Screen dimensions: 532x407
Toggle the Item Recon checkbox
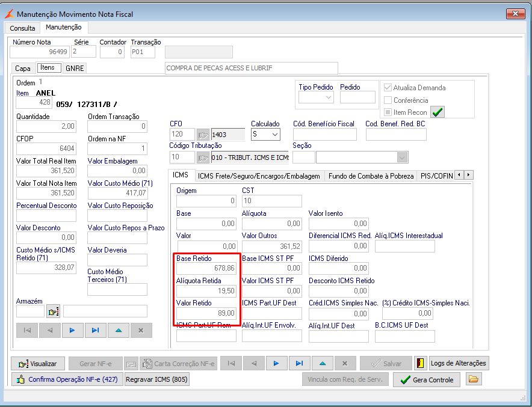point(388,112)
